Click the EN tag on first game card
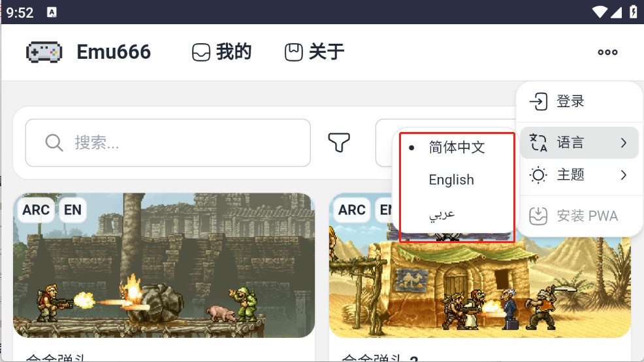The image size is (644, 362). 72,210
